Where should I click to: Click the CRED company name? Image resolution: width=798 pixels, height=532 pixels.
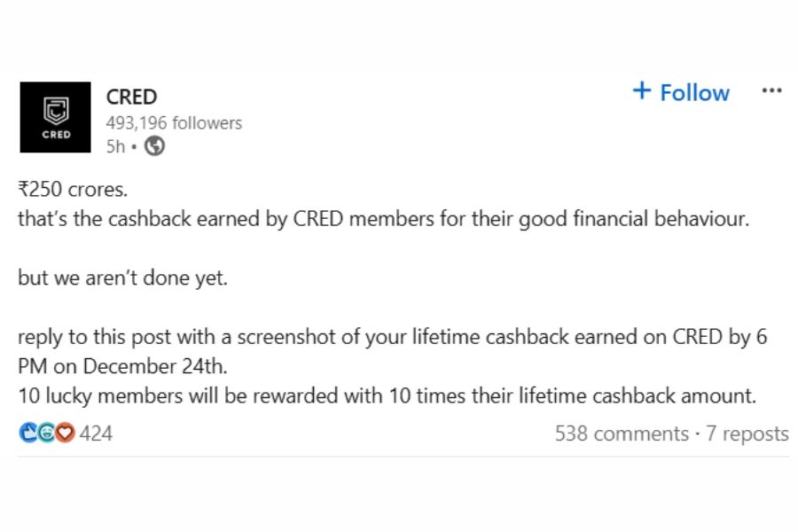[131, 98]
